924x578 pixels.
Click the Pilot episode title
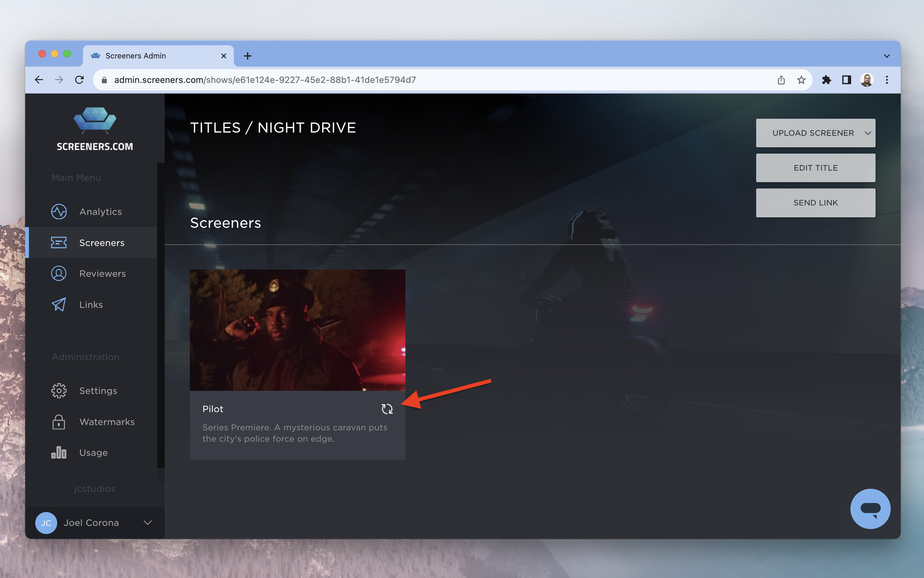(213, 409)
